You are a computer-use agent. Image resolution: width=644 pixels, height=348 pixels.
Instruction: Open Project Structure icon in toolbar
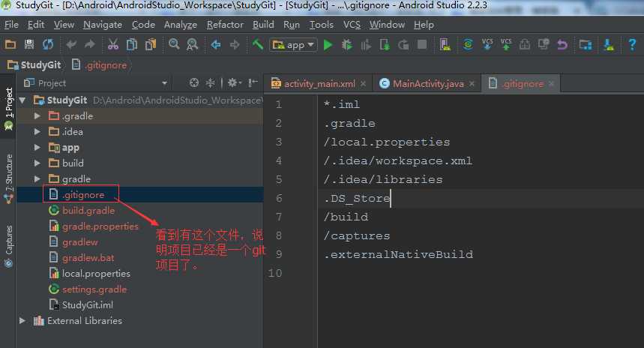586,44
